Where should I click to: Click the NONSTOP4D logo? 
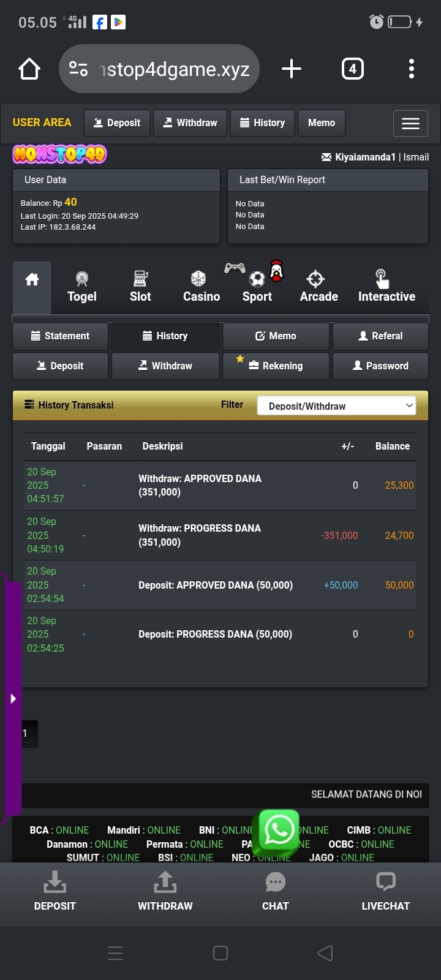[59, 154]
